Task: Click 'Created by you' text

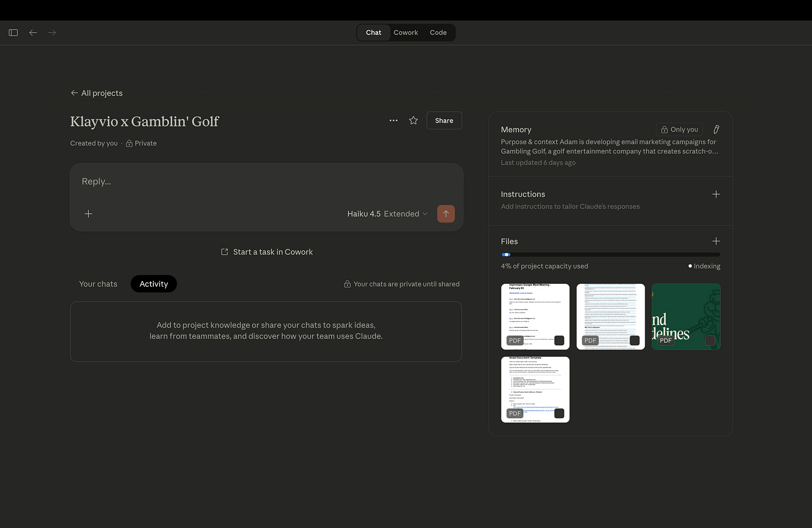Action: pyautogui.click(x=94, y=143)
